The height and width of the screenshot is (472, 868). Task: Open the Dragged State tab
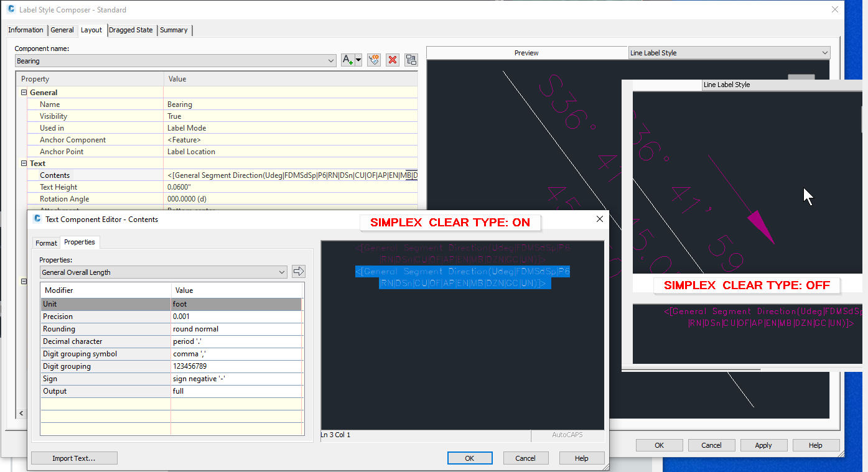click(131, 30)
